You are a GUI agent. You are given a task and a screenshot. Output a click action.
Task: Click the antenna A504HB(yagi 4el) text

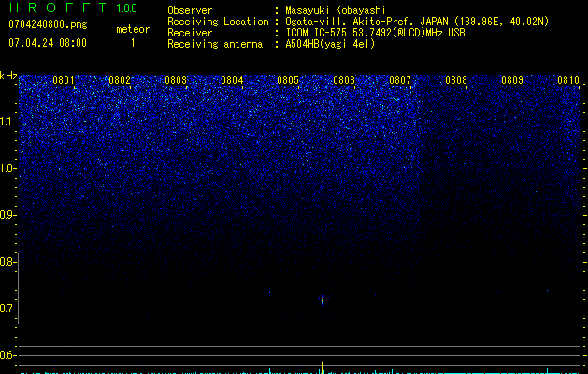pyautogui.click(x=330, y=44)
